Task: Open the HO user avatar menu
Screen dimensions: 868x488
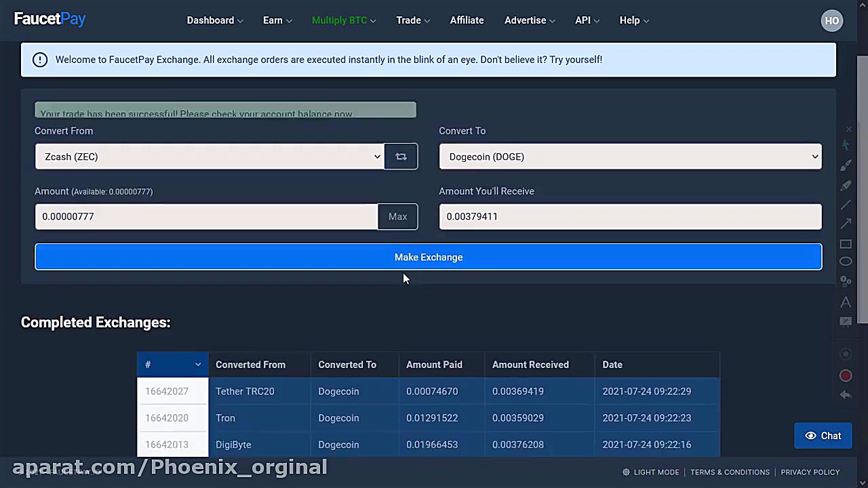Action: click(832, 20)
